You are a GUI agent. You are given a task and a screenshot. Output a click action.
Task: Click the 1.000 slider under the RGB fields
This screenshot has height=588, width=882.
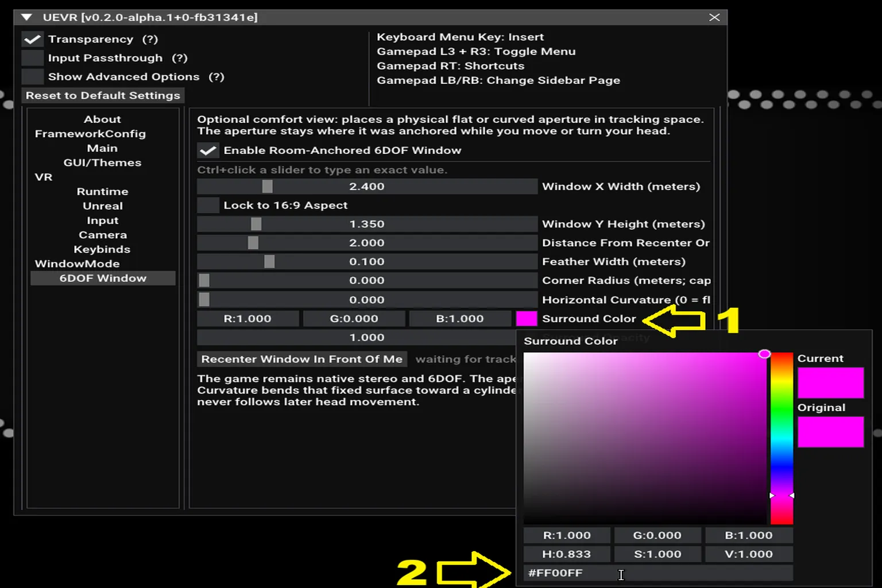click(356, 338)
